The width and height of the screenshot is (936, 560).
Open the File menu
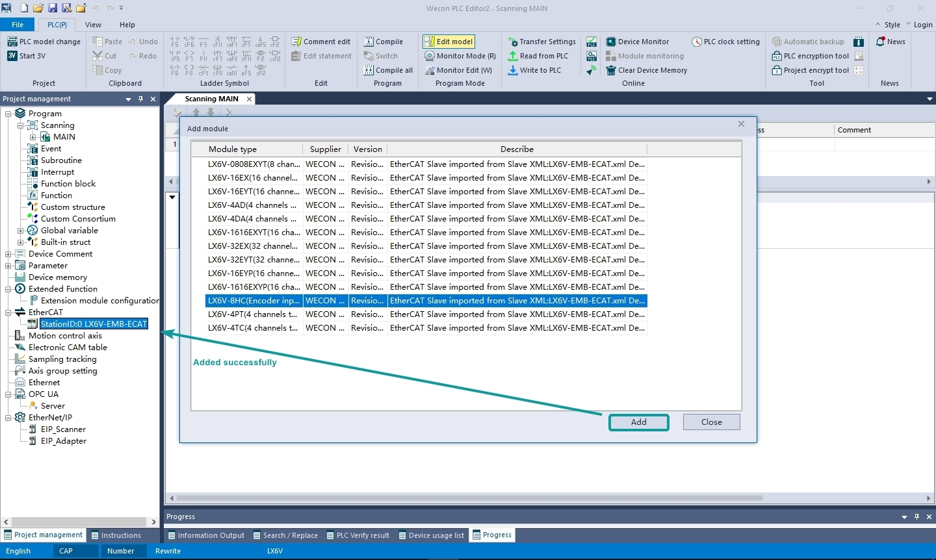pos(18,25)
